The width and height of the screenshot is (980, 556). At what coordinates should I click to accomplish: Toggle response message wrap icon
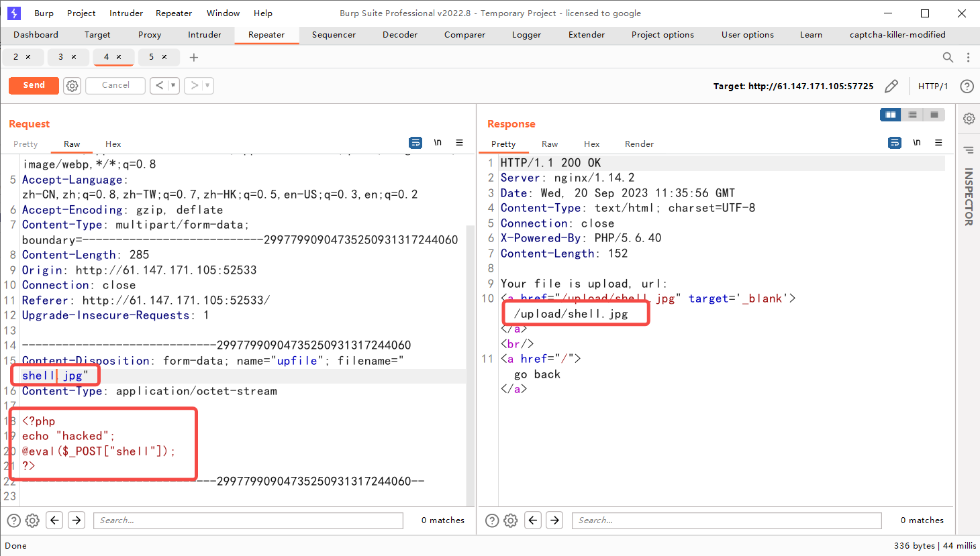coord(895,142)
